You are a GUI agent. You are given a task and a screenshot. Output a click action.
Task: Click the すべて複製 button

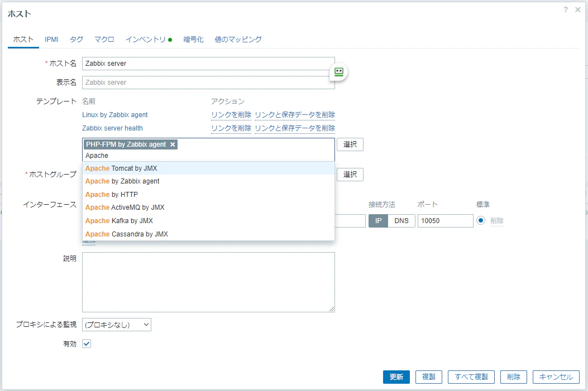(x=471, y=377)
